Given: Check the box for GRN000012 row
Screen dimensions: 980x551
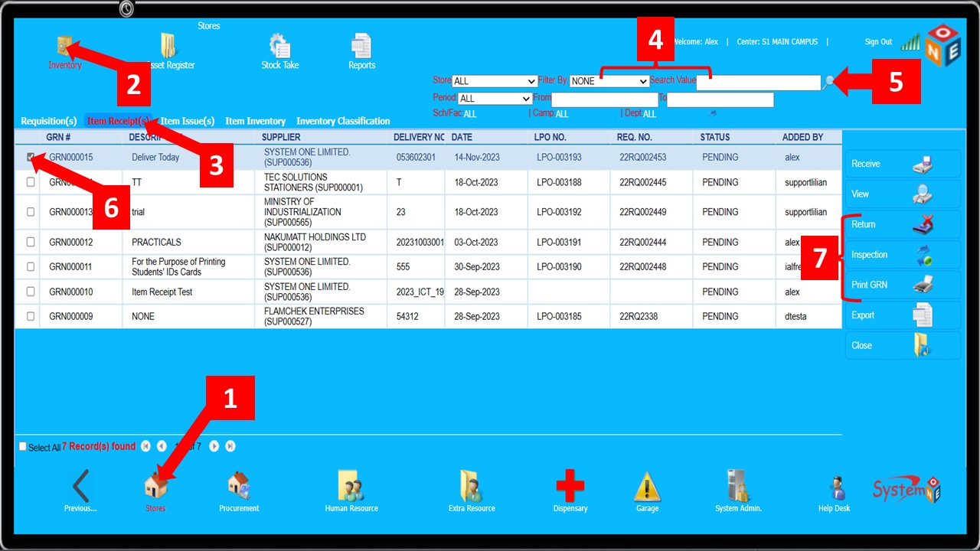Looking at the screenshot, I should 31,242.
